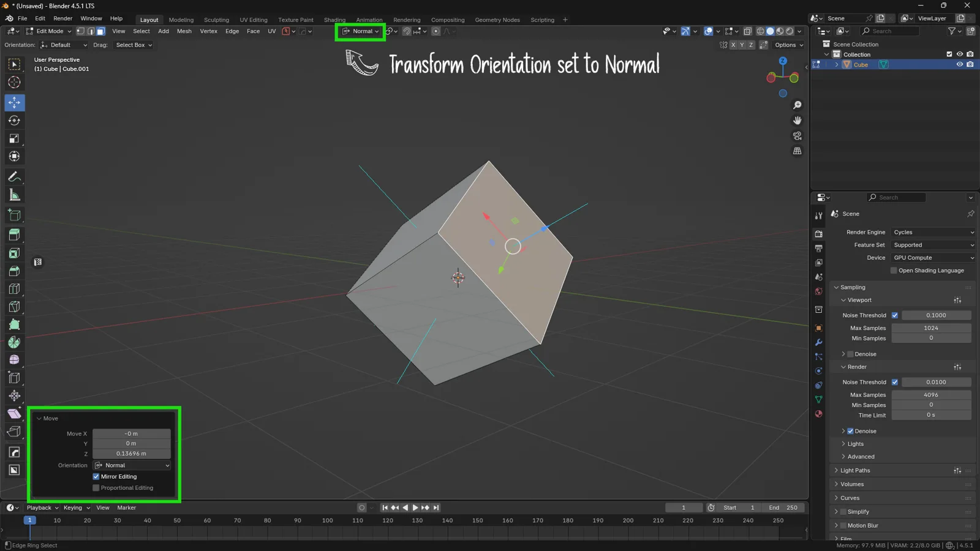Open the Modifiers wrench properties tab

coord(818,342)
